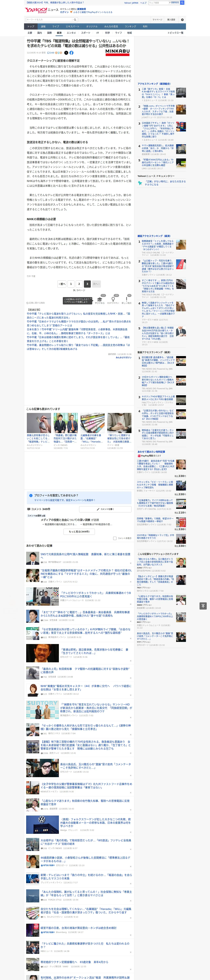Click the 新しい視点 exclamation reaction icon

pyautogui.click(x=127, y=299)
